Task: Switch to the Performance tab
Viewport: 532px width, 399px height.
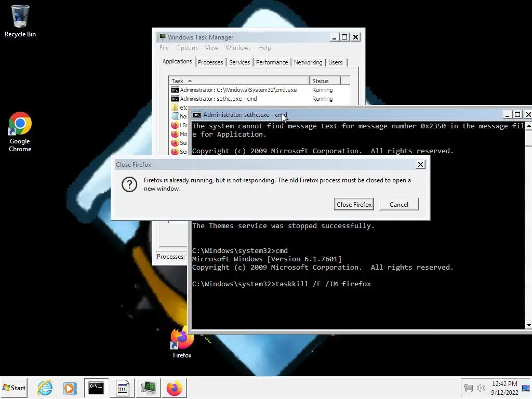Action: 272,62
